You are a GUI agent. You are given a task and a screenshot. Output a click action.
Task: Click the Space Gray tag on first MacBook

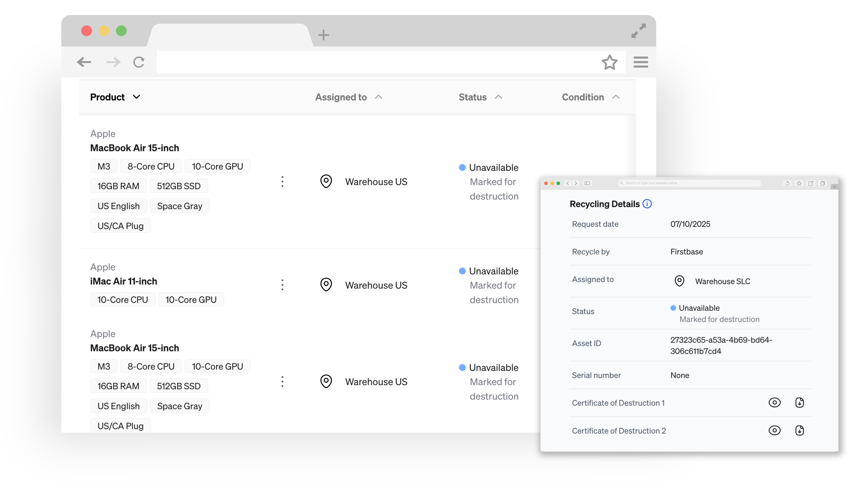[x=180, y=206]
